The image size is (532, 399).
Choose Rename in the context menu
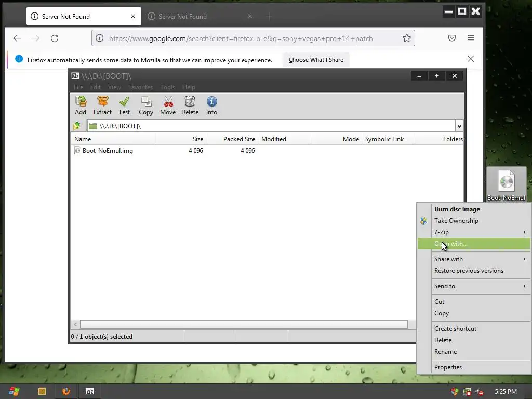pos(474,352)
